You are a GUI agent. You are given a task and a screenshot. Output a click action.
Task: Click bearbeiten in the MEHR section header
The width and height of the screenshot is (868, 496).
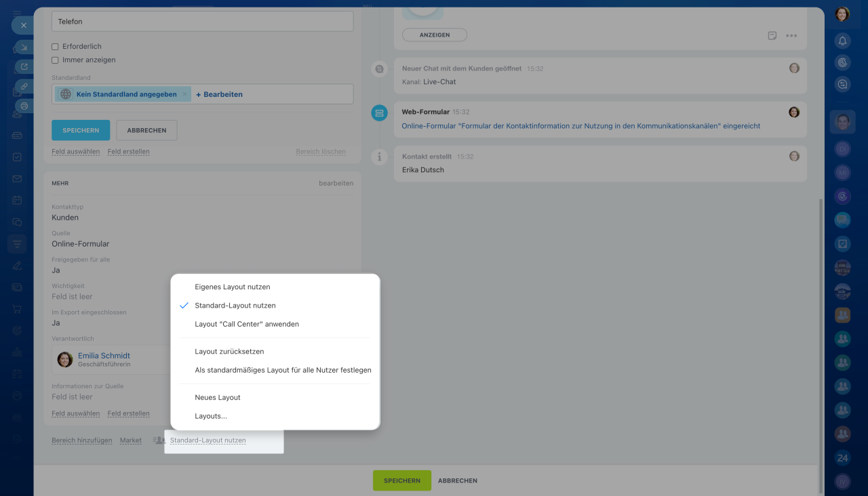tap(336, 184)
